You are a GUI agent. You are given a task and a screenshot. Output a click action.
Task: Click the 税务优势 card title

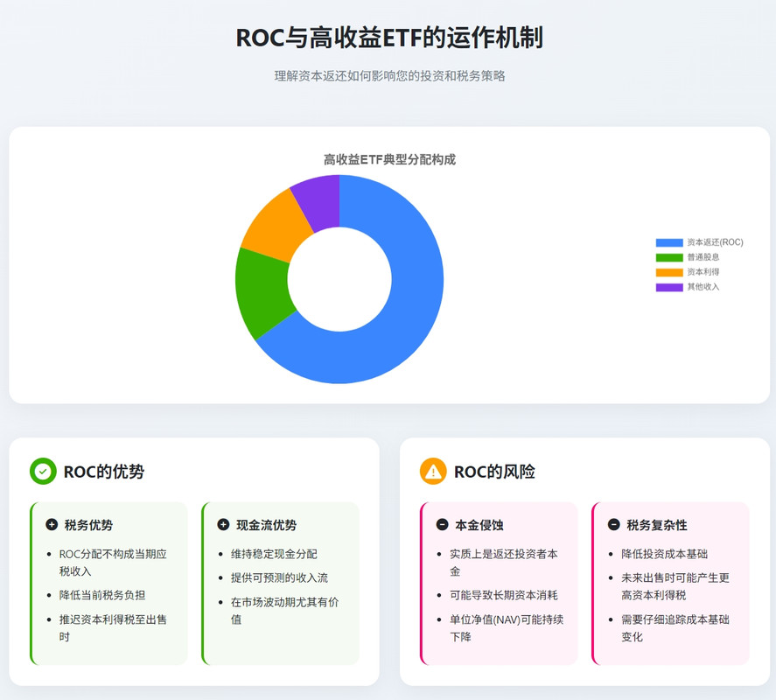click(88, 525)
